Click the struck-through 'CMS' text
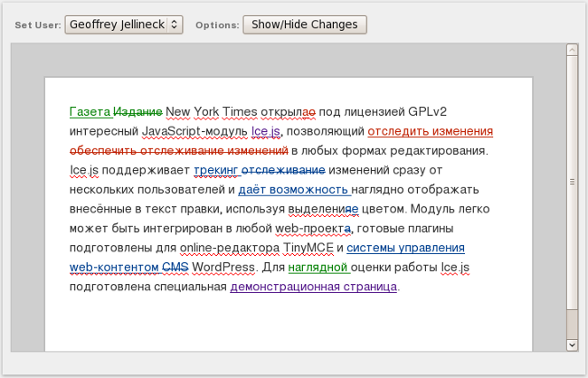The width and height of the screenshot is (588, 378). [175, 268]
